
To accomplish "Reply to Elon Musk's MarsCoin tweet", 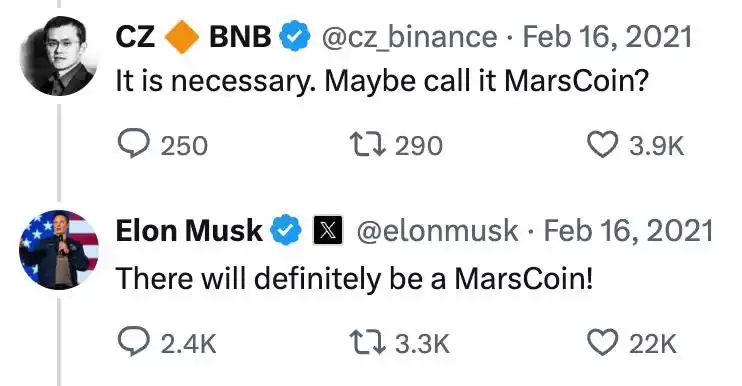I will (x=133, y=343).
